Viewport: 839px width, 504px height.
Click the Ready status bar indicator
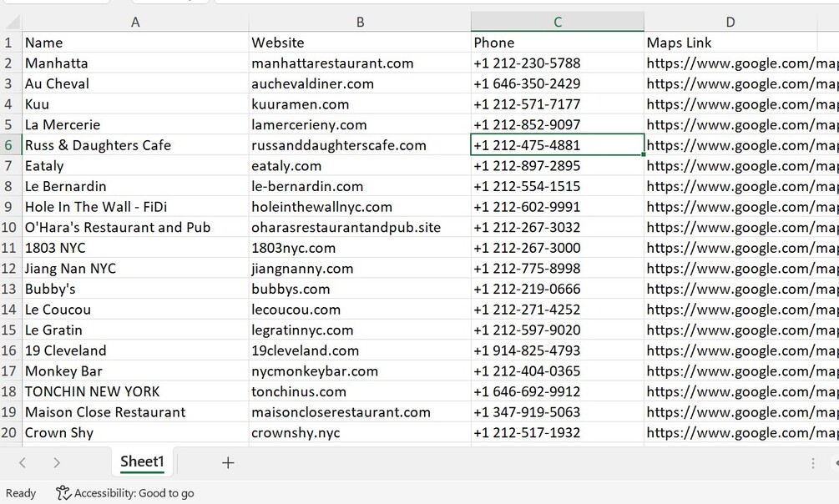[x=21, y=493]
